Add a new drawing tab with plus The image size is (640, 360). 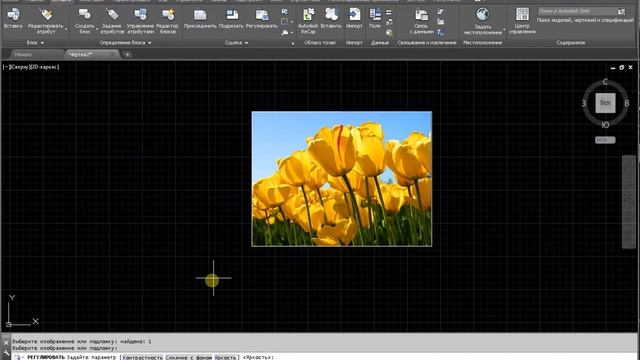127,54
